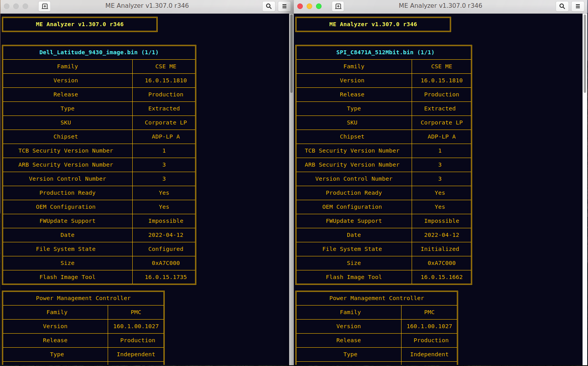Click 160.1.00.1027 in the left window
Image resolution: width=588 pixels, height=366 pixels.
[136, 326]
